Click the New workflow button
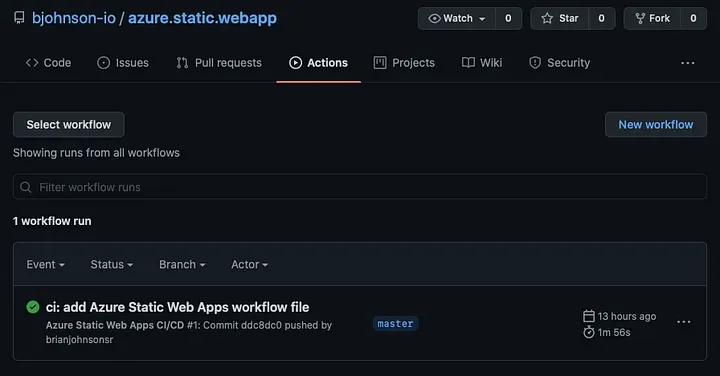The height and width of the screenshot is (376, 720). (656, 125)
